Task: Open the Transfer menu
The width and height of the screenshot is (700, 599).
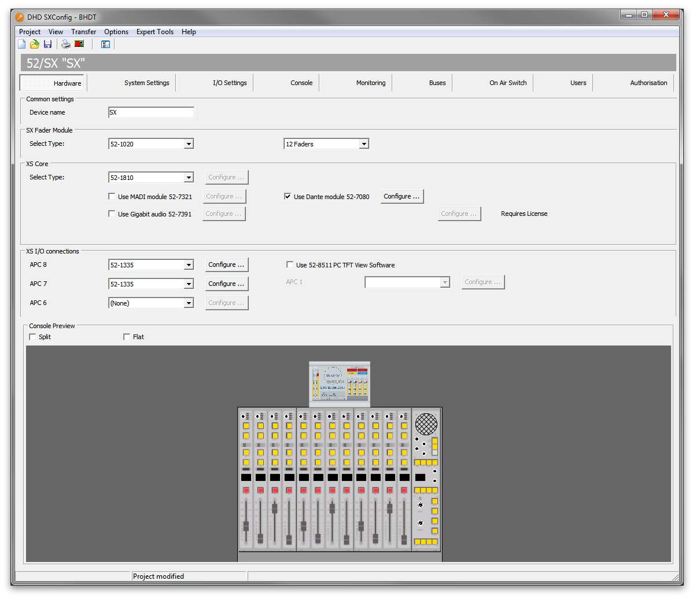Action: (84, 32)
